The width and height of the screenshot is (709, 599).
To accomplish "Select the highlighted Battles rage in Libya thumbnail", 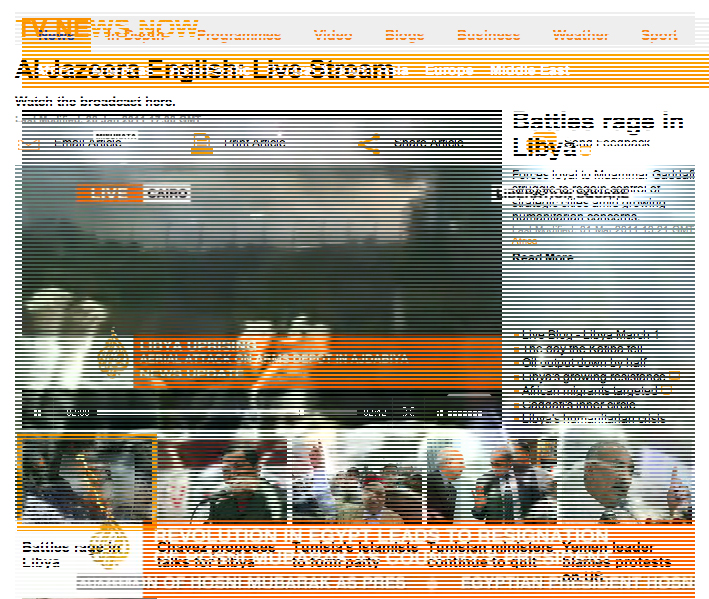I will click(x=87, y=480).
